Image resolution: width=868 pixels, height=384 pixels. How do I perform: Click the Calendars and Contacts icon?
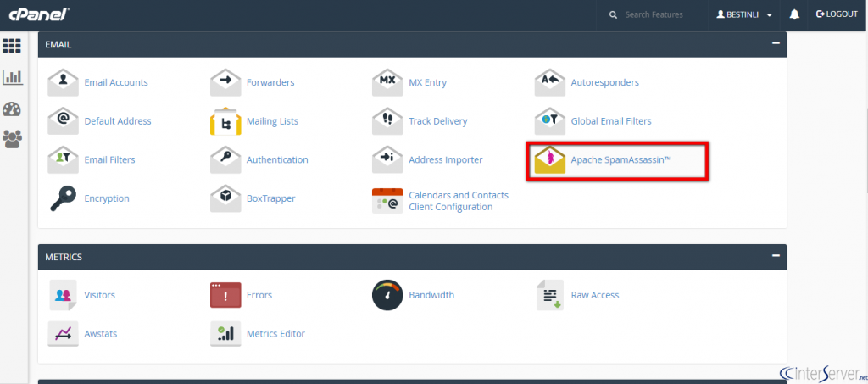coord(387,201)
